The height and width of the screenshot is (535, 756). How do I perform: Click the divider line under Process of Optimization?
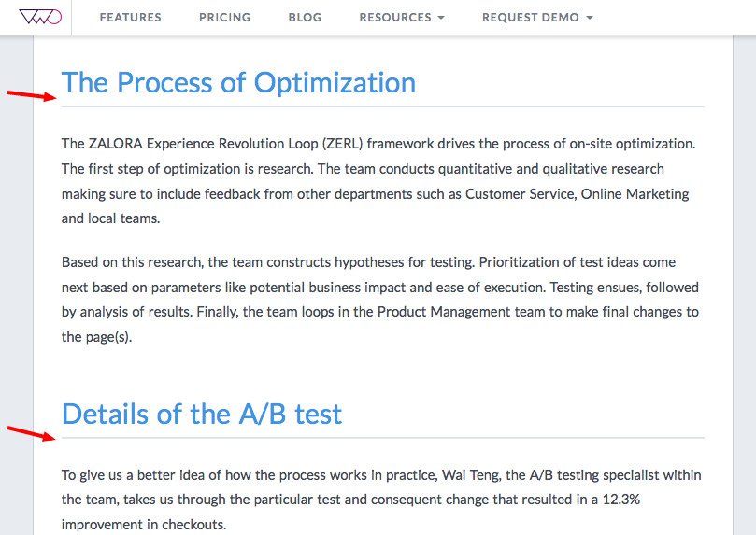click(383, 106)
